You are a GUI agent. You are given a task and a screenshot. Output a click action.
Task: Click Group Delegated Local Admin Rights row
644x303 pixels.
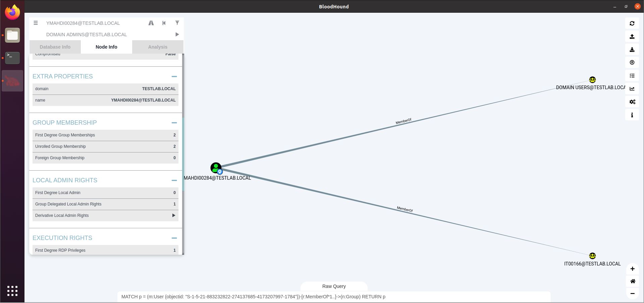[x=105, y=204]
